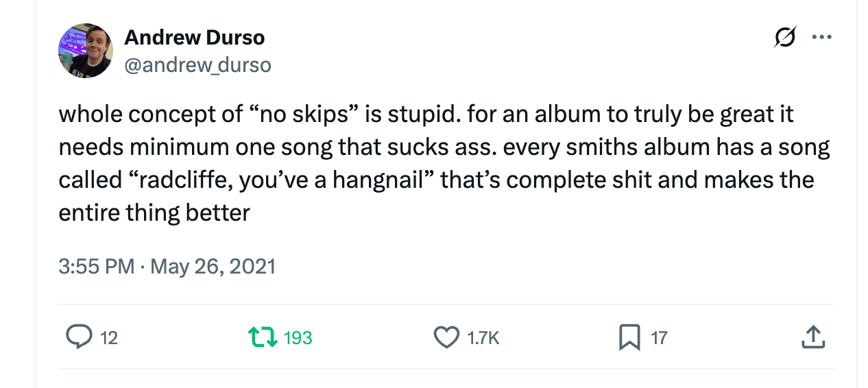The height and width of the screenshot is (388, 868).
Task: Select the reply count 12
Action: (x=109, y=338)
